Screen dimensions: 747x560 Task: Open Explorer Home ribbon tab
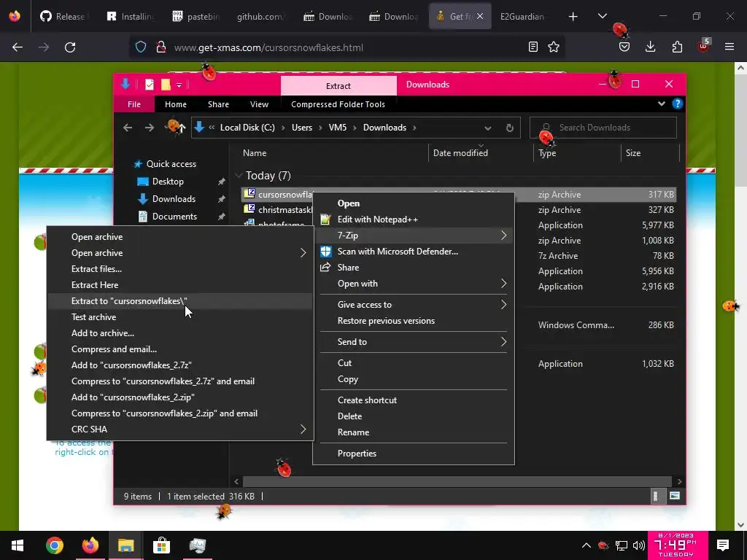click(x=176, y=104)
